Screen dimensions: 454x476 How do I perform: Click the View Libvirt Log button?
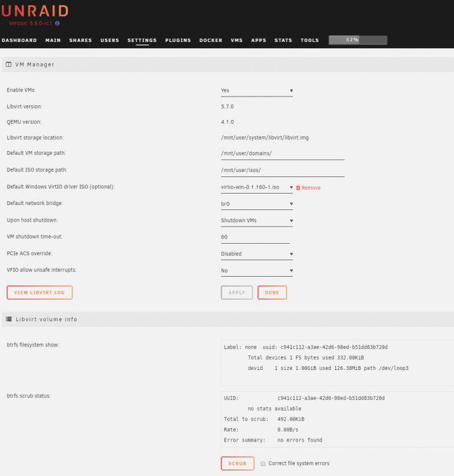[x=40, y=293]
